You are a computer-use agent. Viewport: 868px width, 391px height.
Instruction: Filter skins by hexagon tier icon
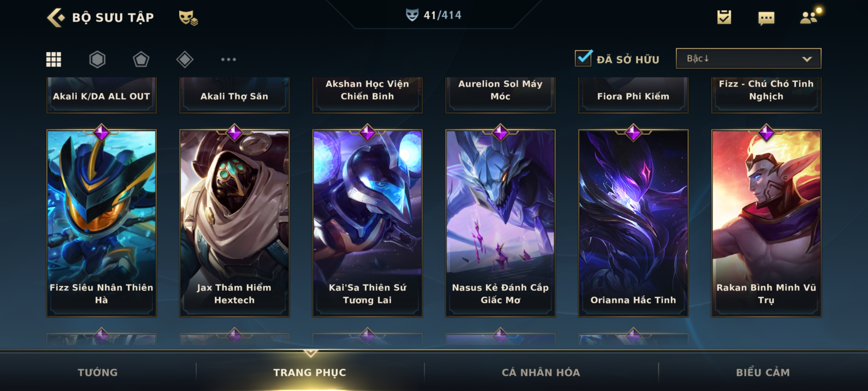click(97, 59)
